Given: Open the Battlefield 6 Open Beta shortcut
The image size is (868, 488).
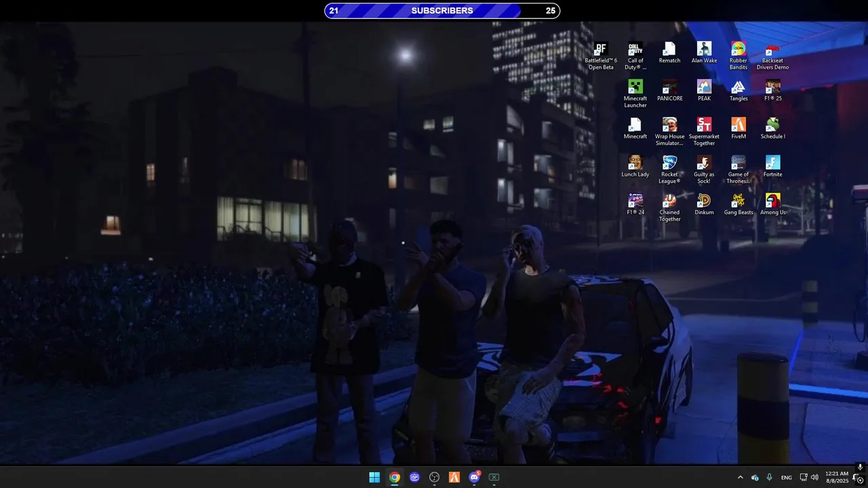Looking at the screenshot, I should (601, 56).
